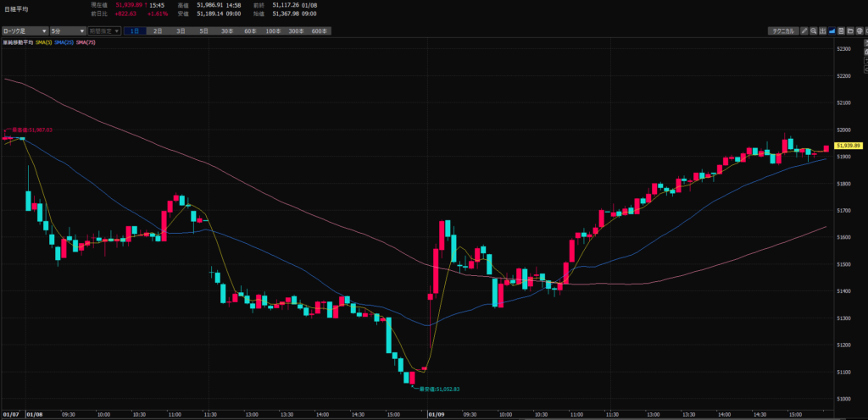868x420 pixels.
Task: Select the 5日 range option
Action: point(203,30)
